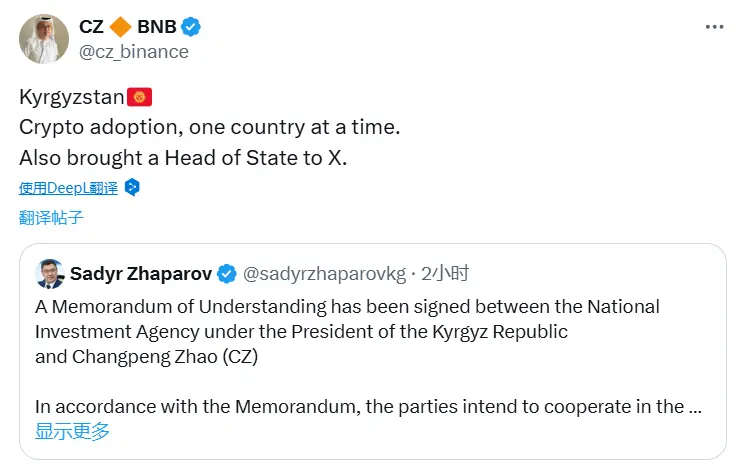
Task: Expand quoted post with "显示更多"
Action: pyautogui.click(x=72, y=431)
